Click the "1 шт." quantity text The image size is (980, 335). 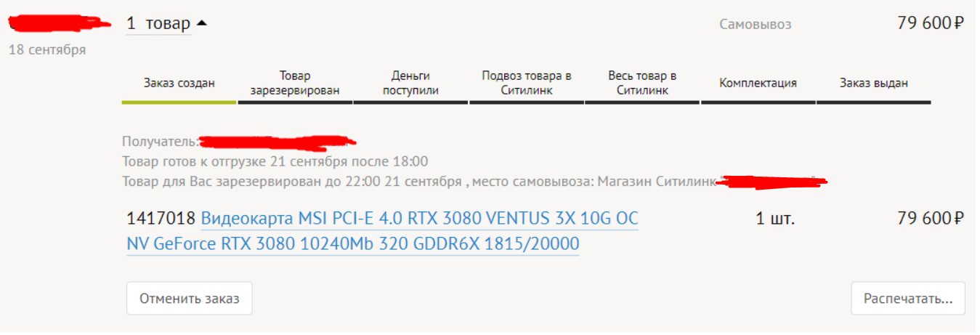[x=775, y=219]
